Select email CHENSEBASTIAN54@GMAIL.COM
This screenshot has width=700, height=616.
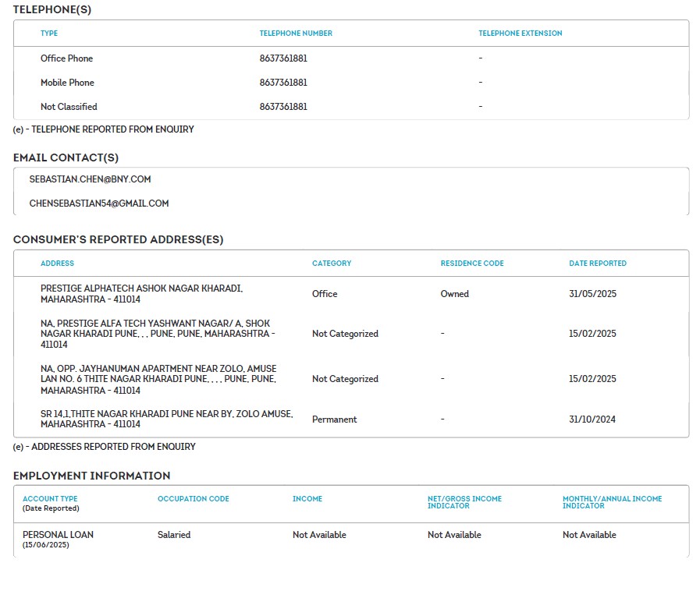tap(99, 204)
